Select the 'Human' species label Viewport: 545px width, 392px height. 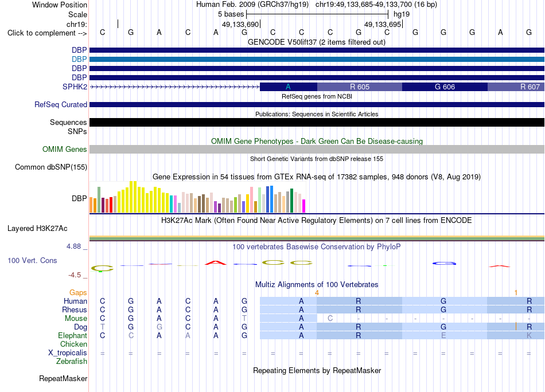(75, 301)
